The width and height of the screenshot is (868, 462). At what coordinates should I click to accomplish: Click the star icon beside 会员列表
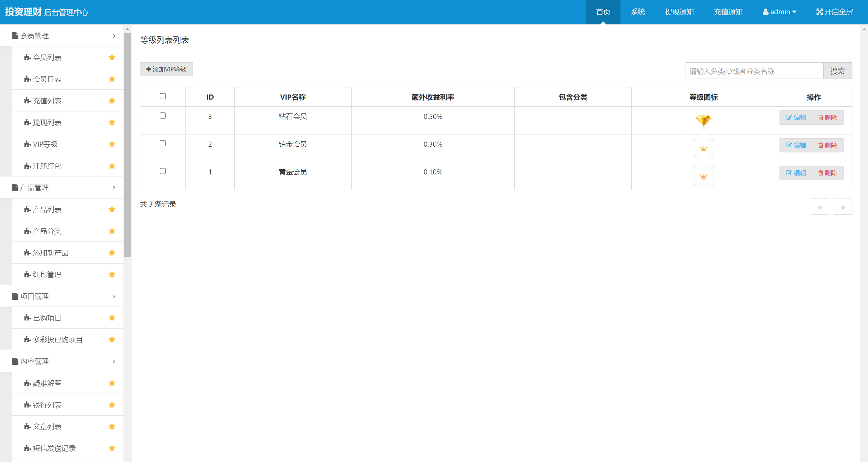pyautogui.click(x=112, y=57)
